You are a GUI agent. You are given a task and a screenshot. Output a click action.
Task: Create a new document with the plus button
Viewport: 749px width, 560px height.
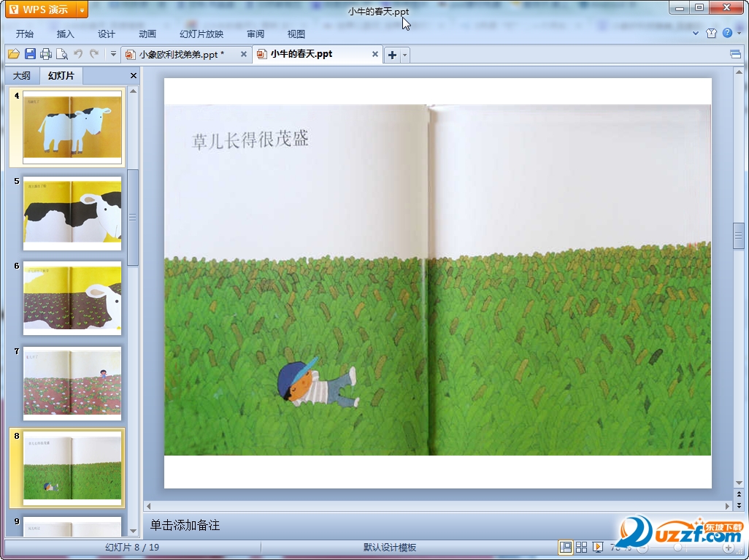click(392, 55)
